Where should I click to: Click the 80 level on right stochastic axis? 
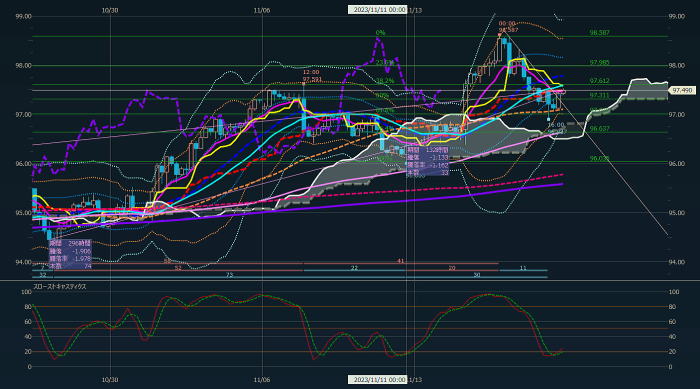point(674,307)
